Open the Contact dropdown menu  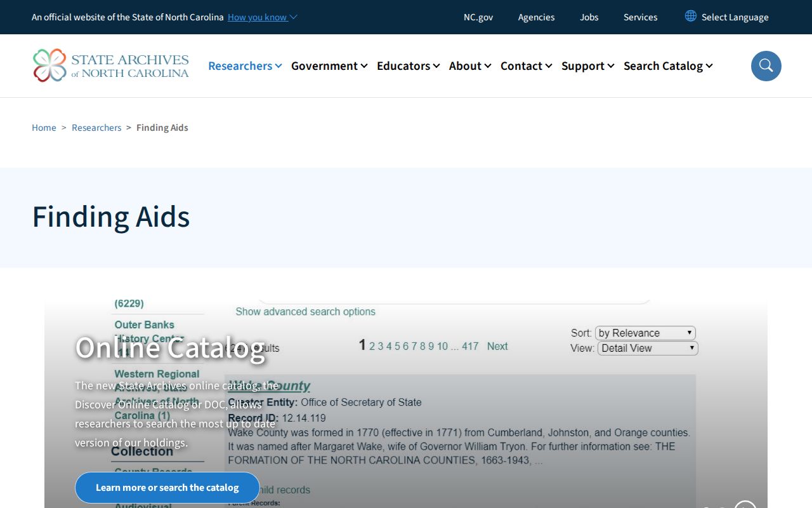tap(527, 66)
